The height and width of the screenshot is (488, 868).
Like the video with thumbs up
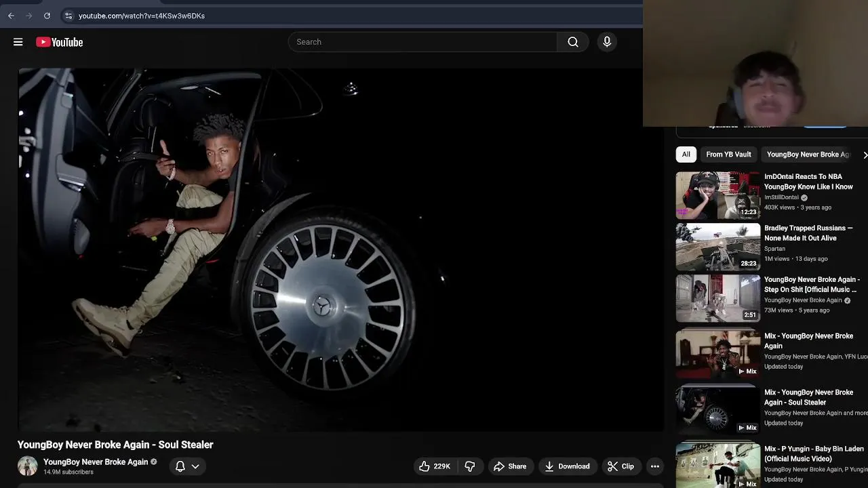pyautogui.click(x=434, y=466)
